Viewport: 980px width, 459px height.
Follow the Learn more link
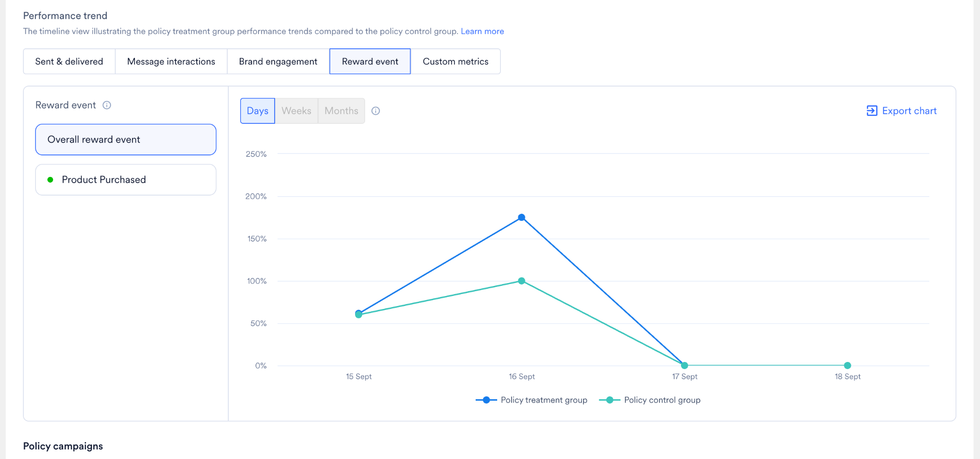[x=482, y=31]
